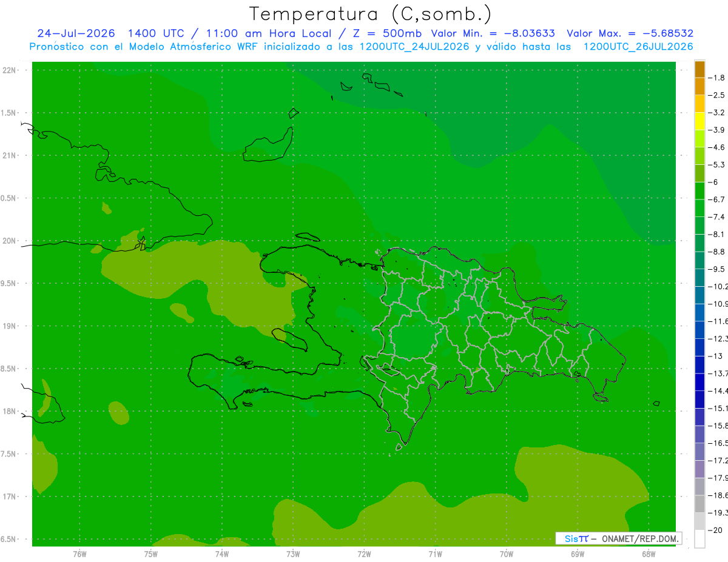Click the "-8.1" color scale label

click(716, 234)
